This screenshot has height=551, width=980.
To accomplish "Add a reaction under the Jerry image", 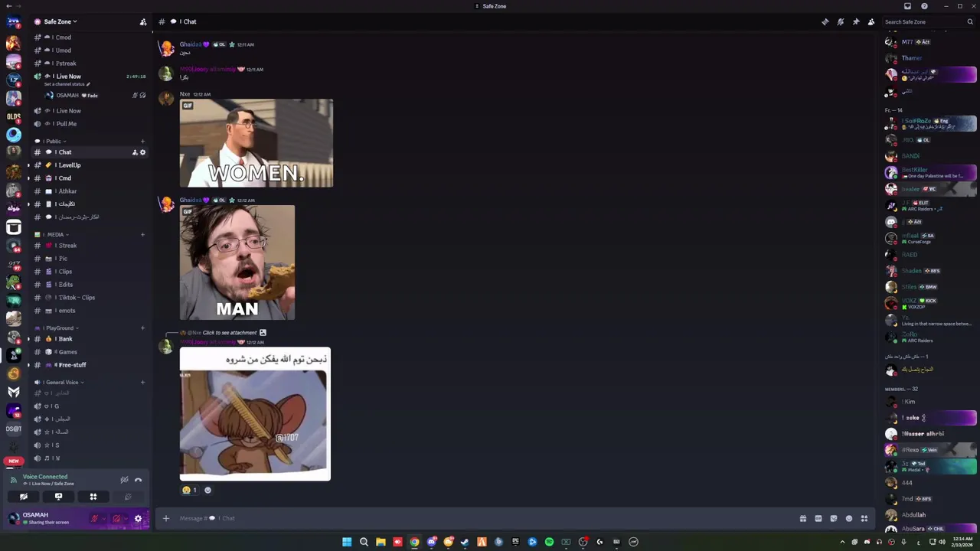I will pos(207,490).
